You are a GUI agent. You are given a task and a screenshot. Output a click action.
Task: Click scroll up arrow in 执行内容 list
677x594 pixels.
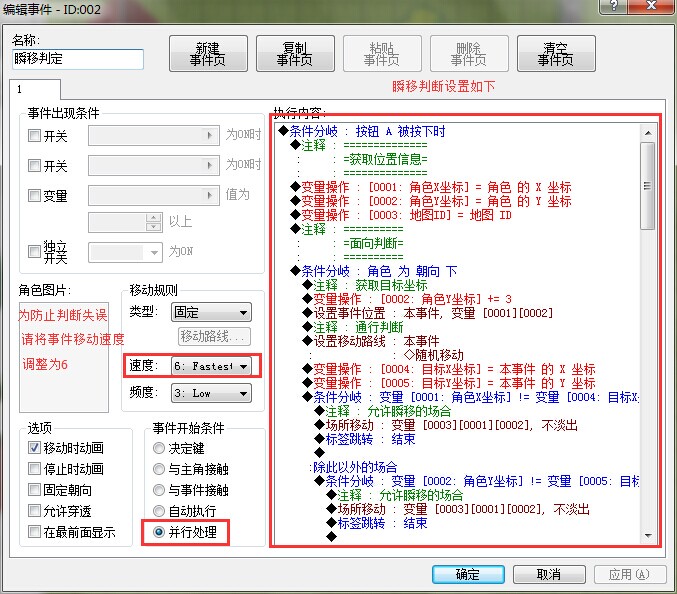point(648,133)
